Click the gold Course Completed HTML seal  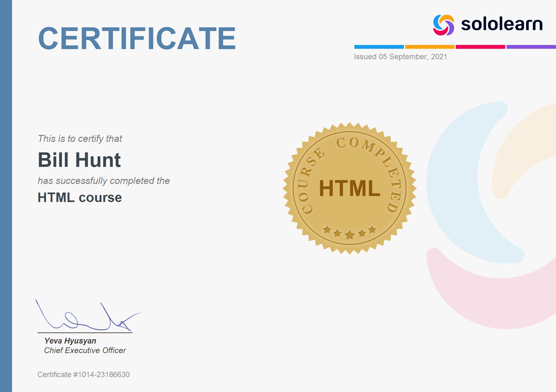pyautogui.click(x=349, y=188)
